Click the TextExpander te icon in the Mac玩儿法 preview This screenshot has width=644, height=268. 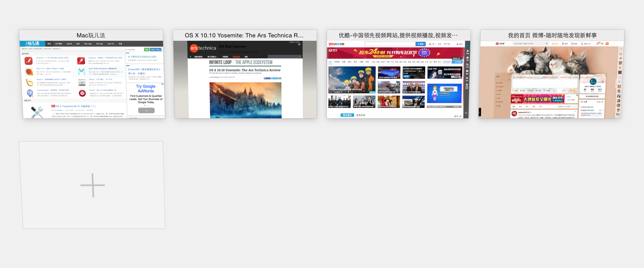[30, 93]
